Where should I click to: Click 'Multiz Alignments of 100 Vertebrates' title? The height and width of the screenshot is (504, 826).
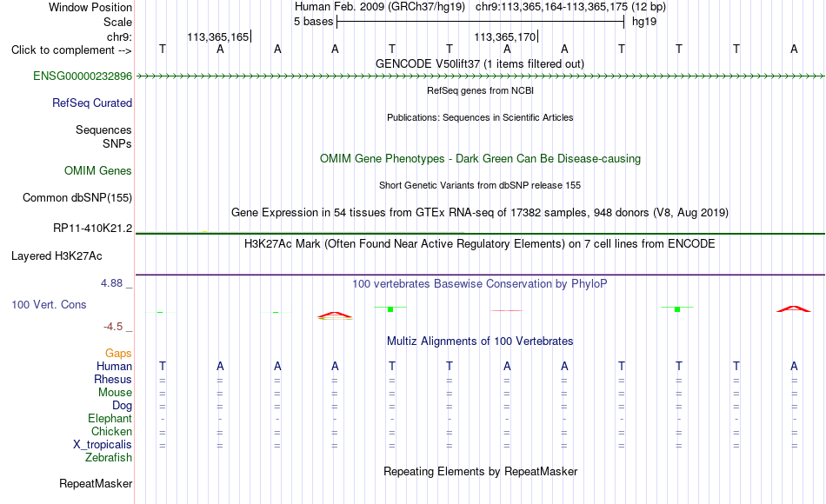480,341
